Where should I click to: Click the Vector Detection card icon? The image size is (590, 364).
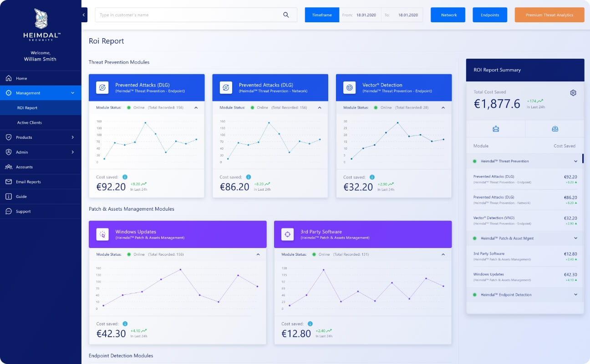[x=350, y=87]
